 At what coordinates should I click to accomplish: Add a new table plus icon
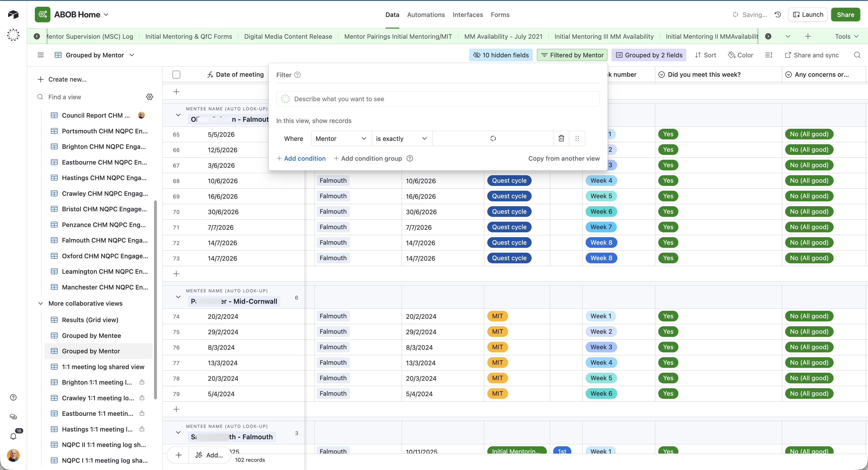[x=808, y=36]
